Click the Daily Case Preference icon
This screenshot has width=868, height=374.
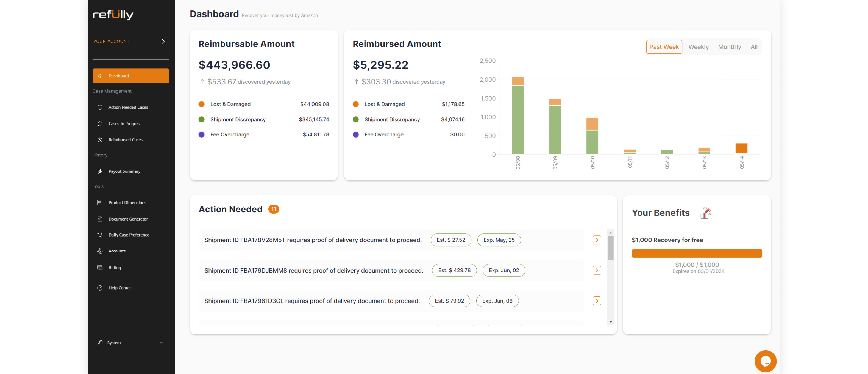[x=100, y=234]
